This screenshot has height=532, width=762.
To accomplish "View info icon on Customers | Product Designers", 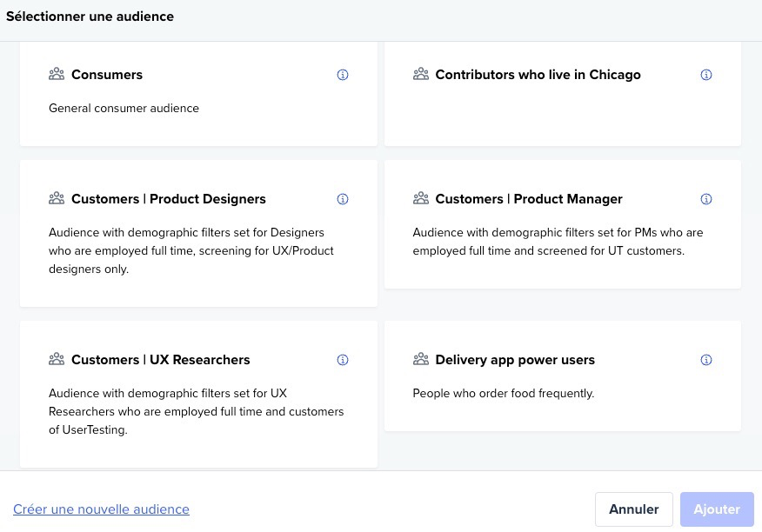I will [x=343, y=199].
